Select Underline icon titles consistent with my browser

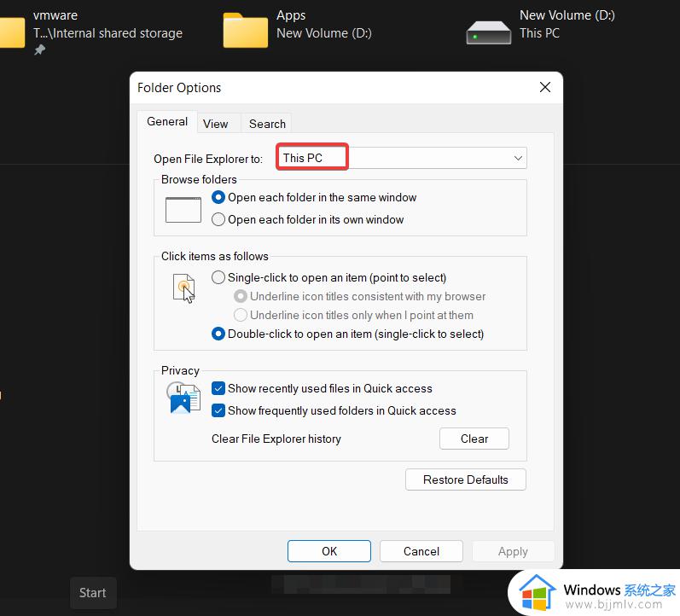pos(241,296)
